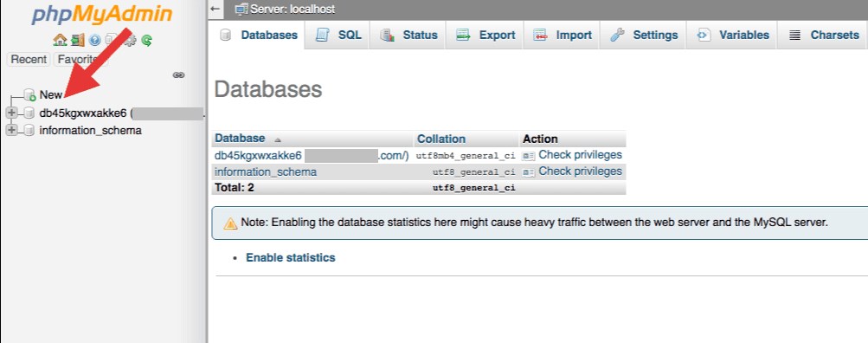868x343 pixels.
Task: Click the Action column header
Action: coord(540,139)
